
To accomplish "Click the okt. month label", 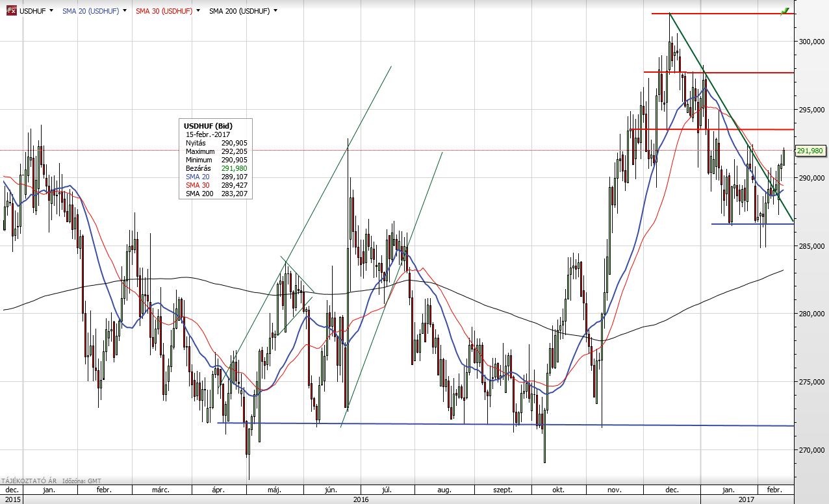I will (x=558, y=490).
